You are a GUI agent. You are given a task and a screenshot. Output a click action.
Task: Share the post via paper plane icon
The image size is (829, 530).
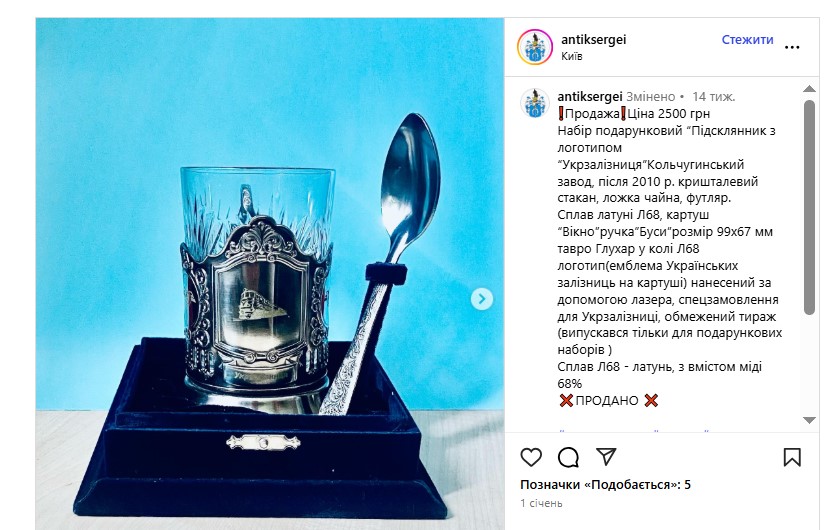pos(606,456)
